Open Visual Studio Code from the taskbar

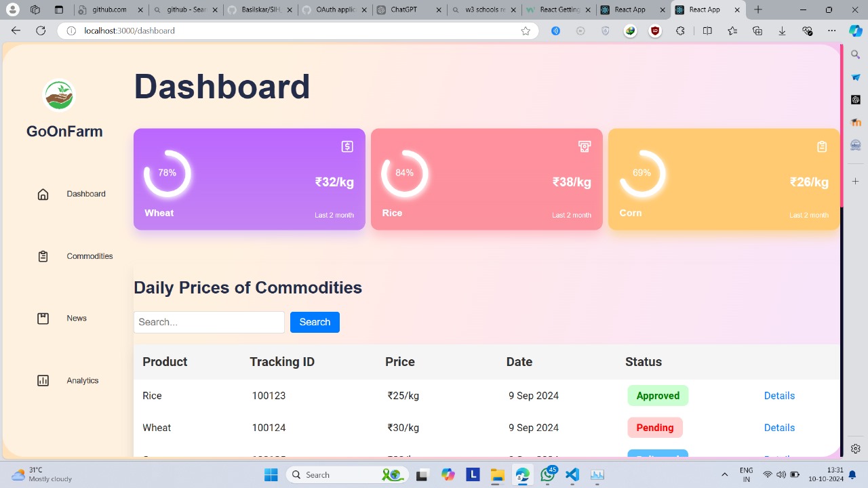point(572,474)
